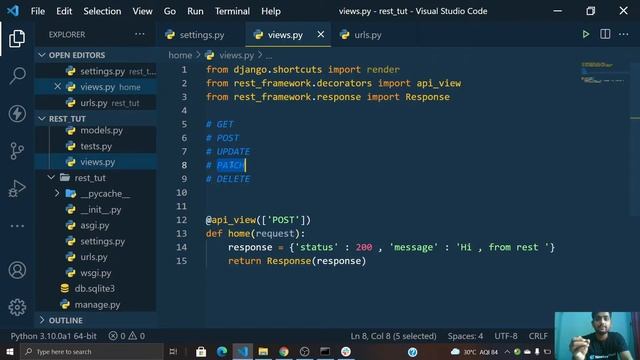Open the File menu
The height and width of the screenshot is (360, 640).
[38, 11]
